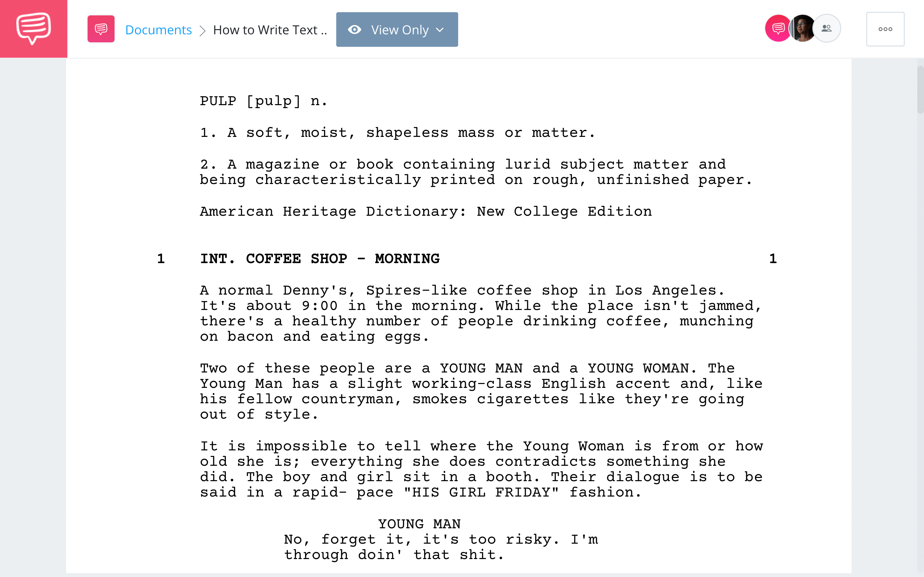Expand the View Only dropdown menu

439,29
